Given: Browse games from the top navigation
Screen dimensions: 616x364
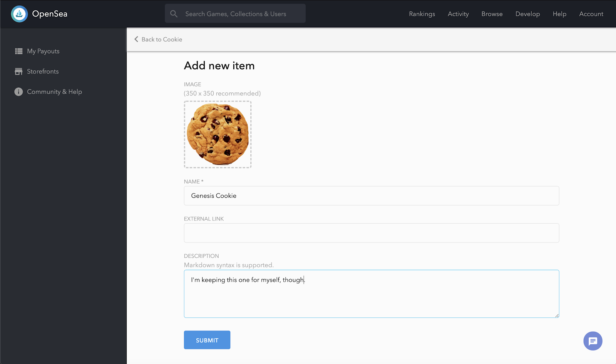Looking at the screenshot, I should point(492,14).
